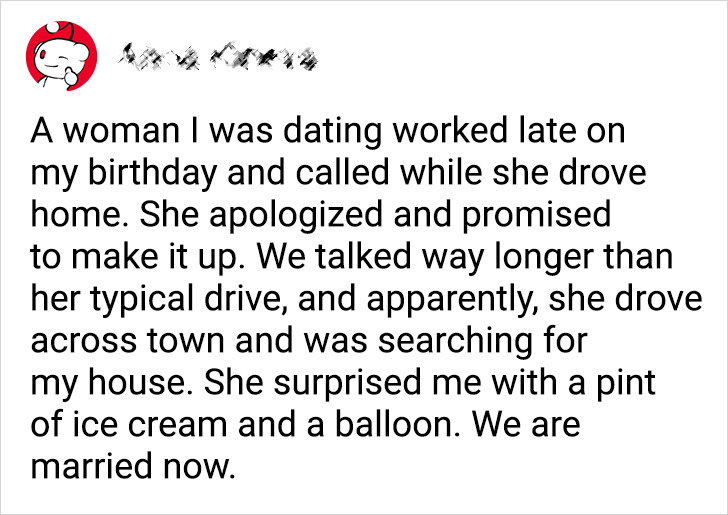
Task: Click the word 'birthday' in the post
Action: click(x=152, y=173)
